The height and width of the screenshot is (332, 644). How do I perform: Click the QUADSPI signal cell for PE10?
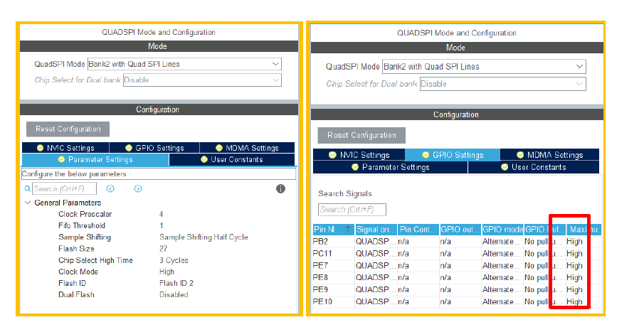point(376,301)
